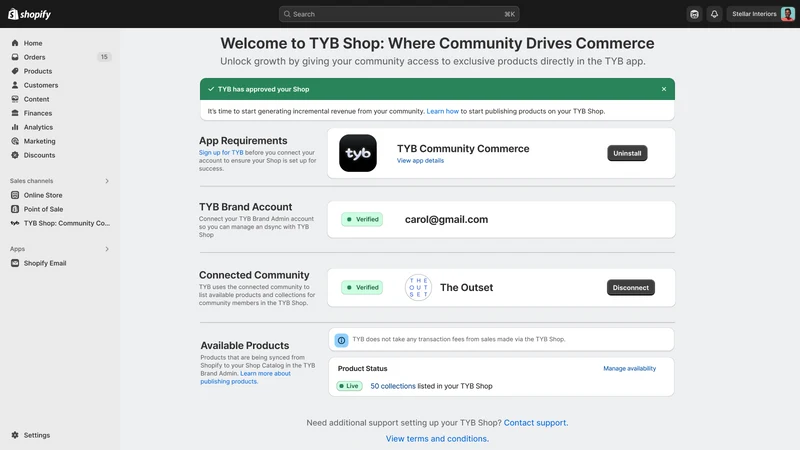Click the Marketing icon in sidebar
Screen dimensions: 800x450
coord(15,141)
